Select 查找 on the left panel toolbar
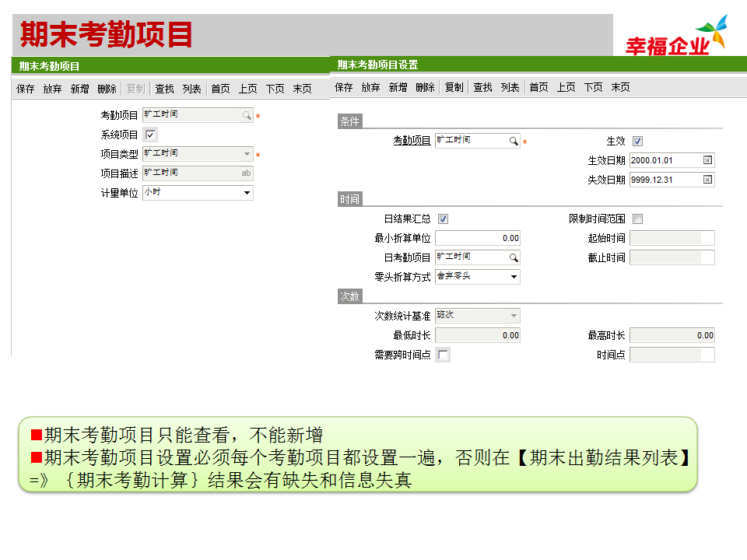Viewport: 747px width, 560px height. click(x=164, y=88)
